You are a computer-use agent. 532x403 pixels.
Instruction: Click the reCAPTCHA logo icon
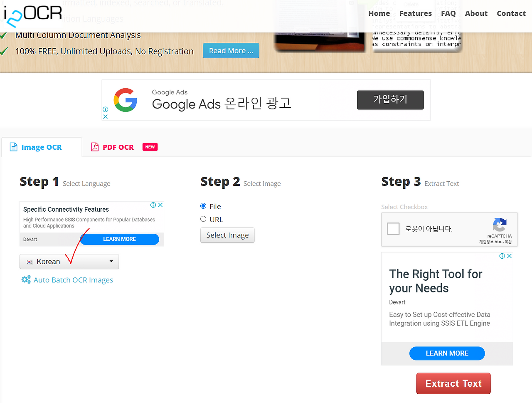500,225
